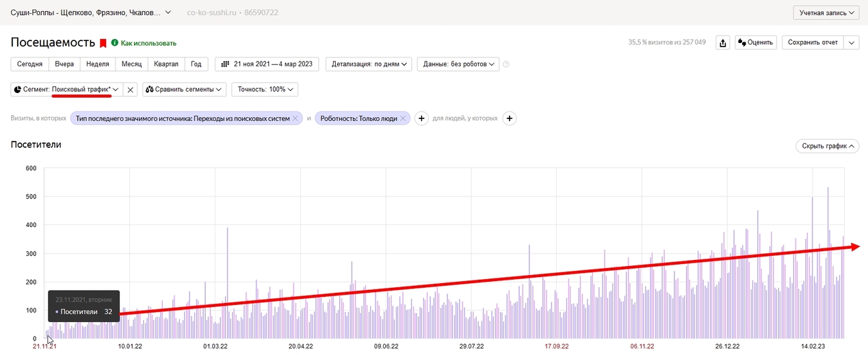868x355 pixels.
Task: Open the export report icon
Action: pos(722,43)
